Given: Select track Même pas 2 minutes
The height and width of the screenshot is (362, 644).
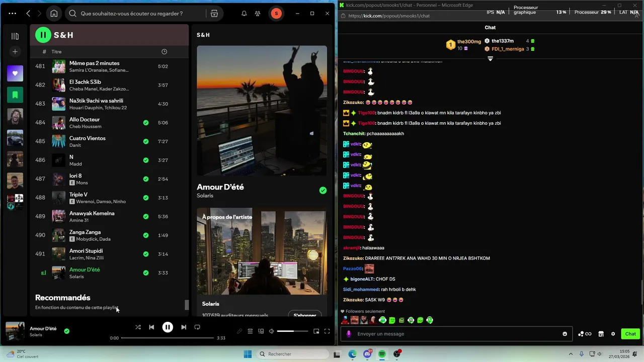Looking at the screenshot, I should coord(109,66).
